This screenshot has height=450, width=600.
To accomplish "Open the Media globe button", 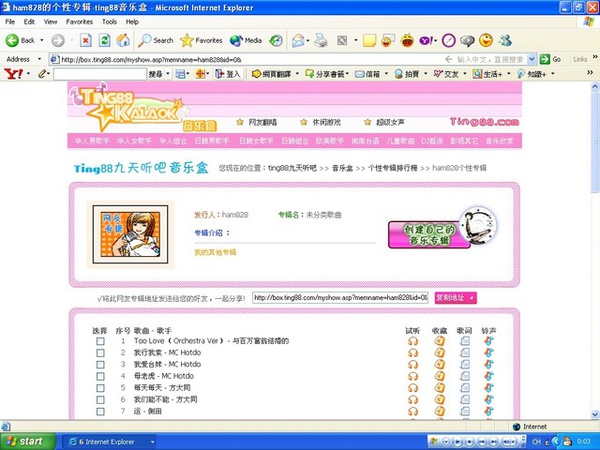I will (246, 40).
